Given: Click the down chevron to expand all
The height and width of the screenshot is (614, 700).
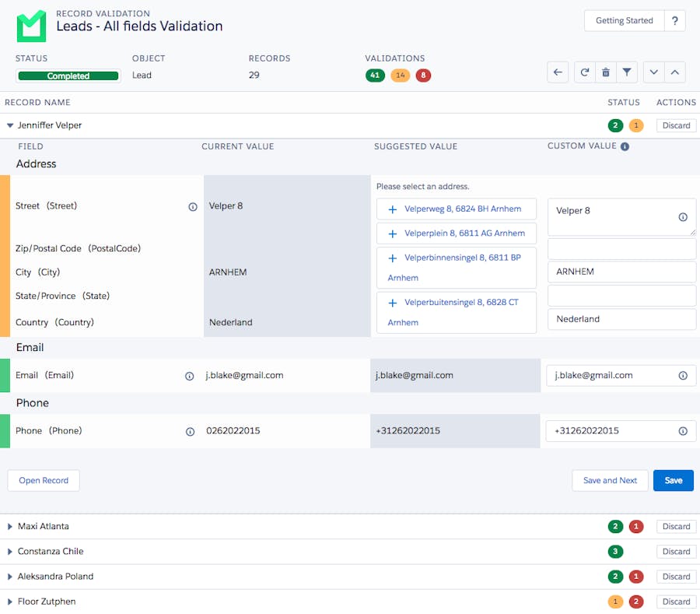Looking at the screenshot, I should 653,72.
